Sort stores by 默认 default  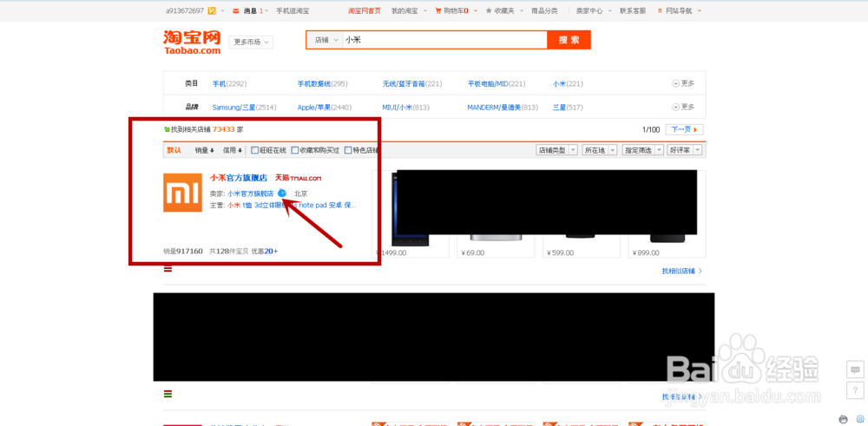click(x=174, y=150)
